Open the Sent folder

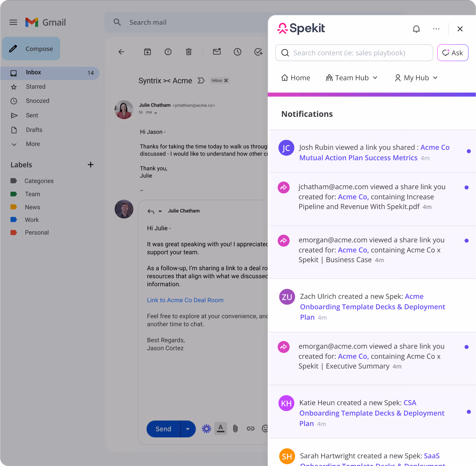[32, 115]
